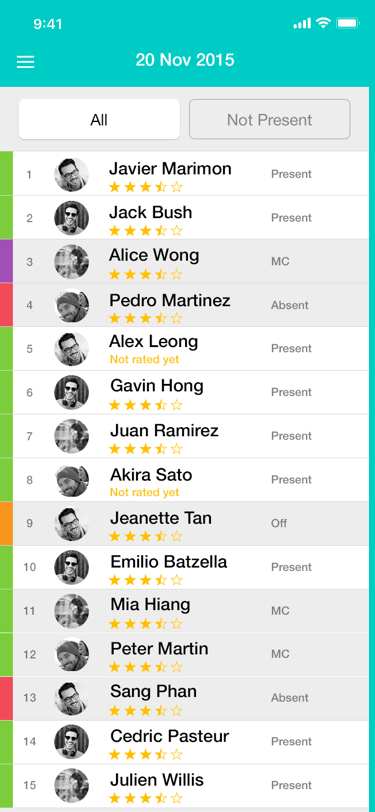Open Sang Phan's Absent status
Screen dimensions: 375x812
pos(290,698)
